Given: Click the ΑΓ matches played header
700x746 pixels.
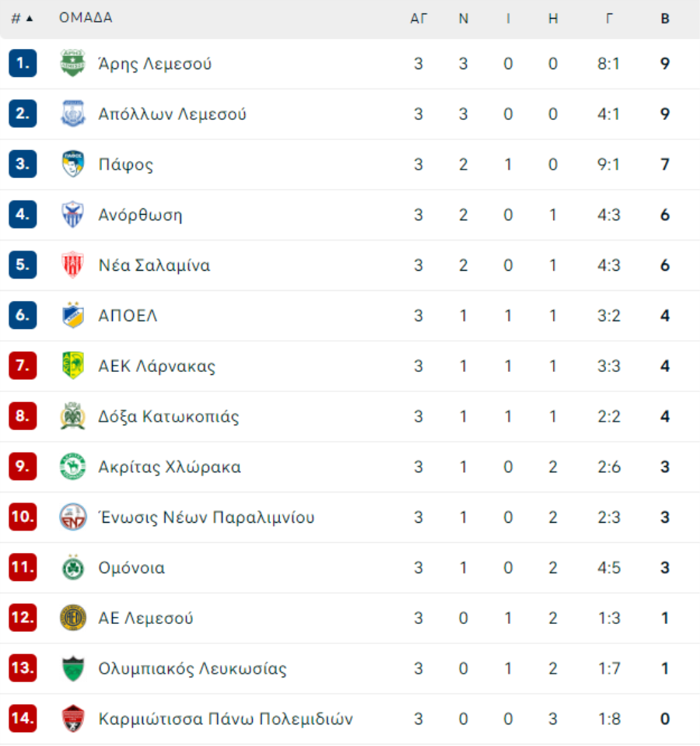Looking at the screenshot, I should (x=418, y=19).
